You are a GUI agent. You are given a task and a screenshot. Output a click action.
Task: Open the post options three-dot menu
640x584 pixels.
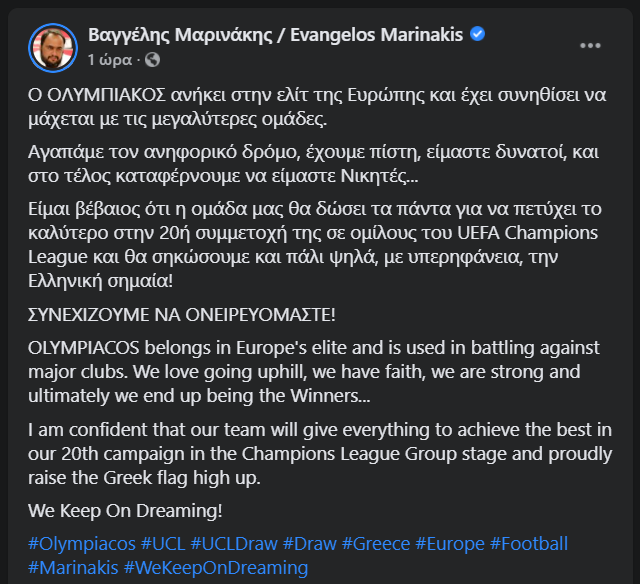click(x=591, y=45)
